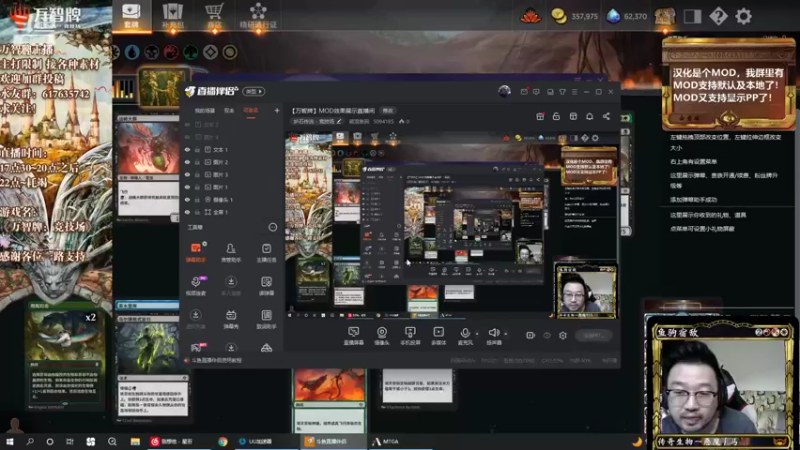Filter decks by blue mana
Screen dimensions: 800x450
132,52
